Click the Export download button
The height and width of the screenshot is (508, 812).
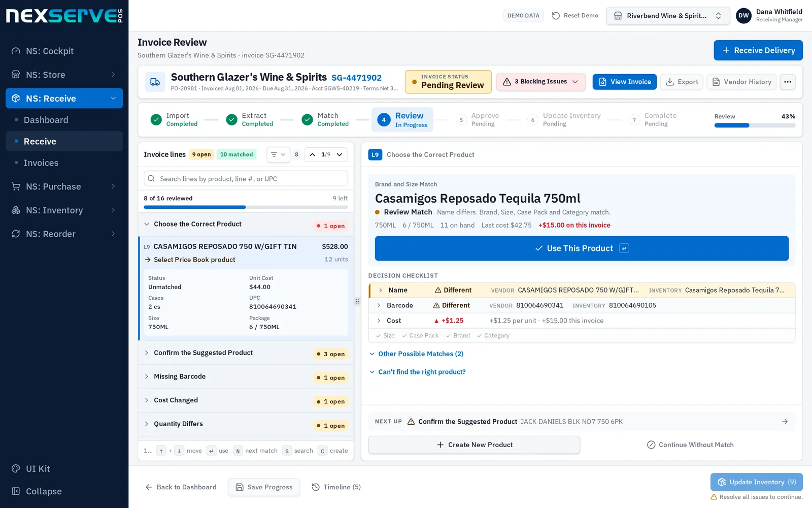[682, 82]
